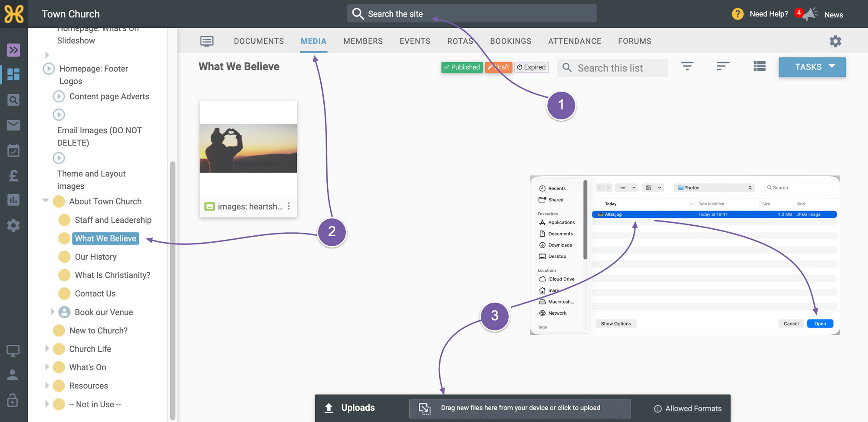Click play icon beside Content page Adverts
Screen dimensions: 868x422
pyautogui.click(x=59, y=96)
